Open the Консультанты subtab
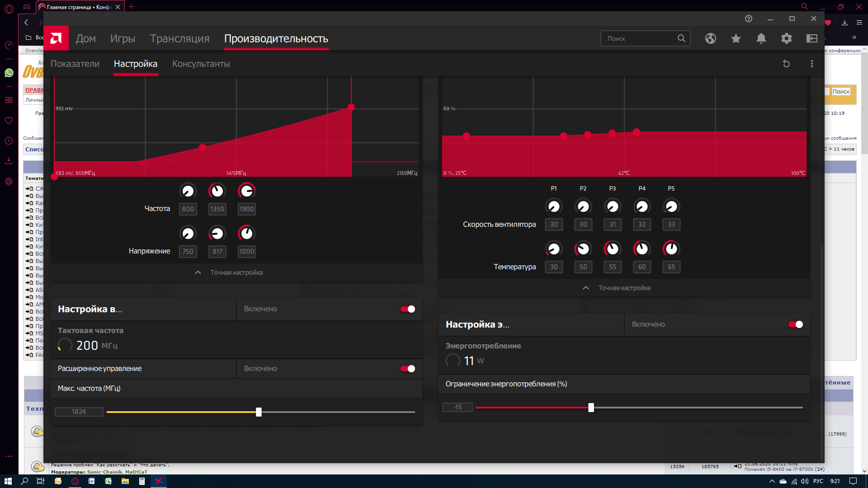 point(201,64)
